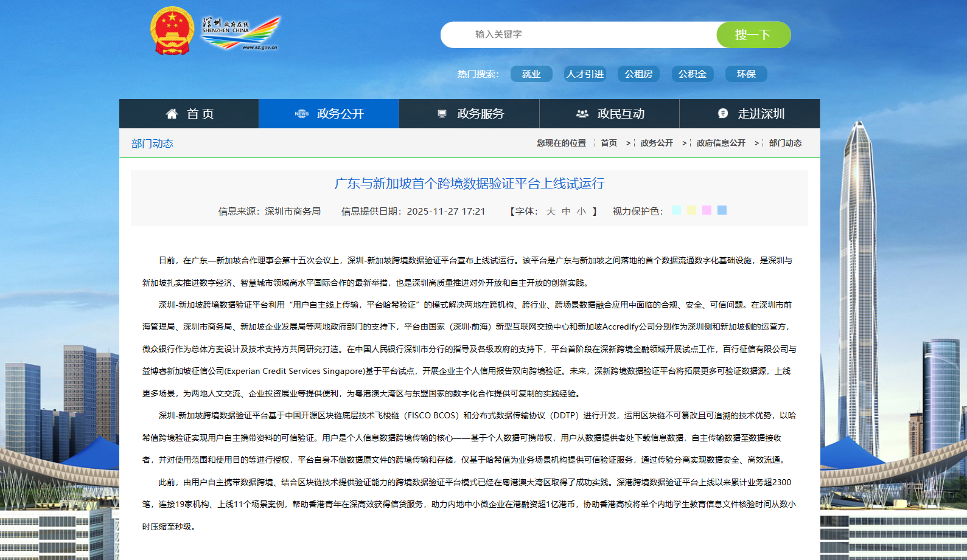Viewport: 967px width, 560px height.
Task: Set font size to 大
Action: pos(550,212)
